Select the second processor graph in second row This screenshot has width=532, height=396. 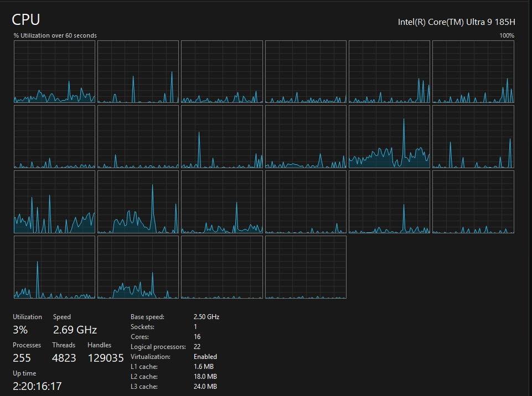pyautogui.click(x=138, y=137)
